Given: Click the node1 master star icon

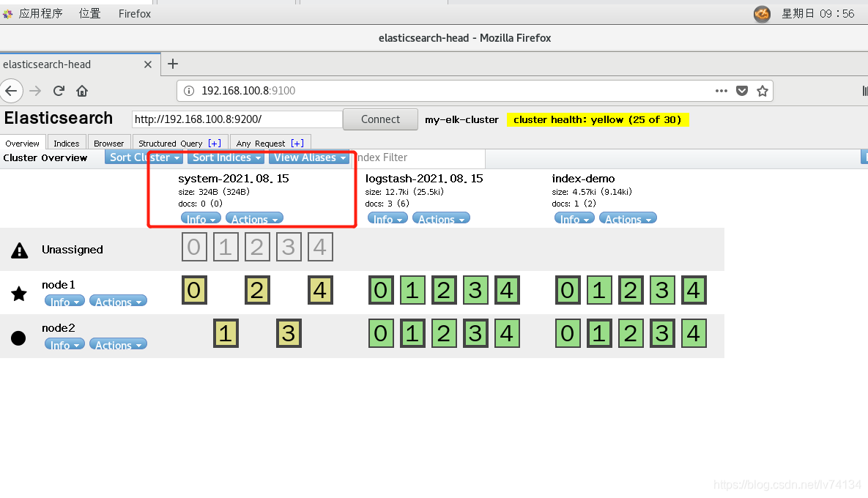Looking at the screenshot, I should coord(19,293).
